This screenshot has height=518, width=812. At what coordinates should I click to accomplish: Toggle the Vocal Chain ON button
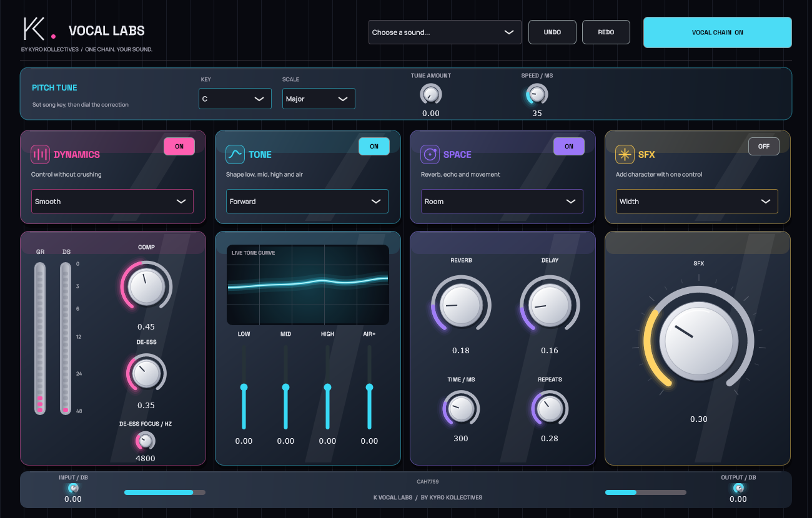(x=718, y=32)
